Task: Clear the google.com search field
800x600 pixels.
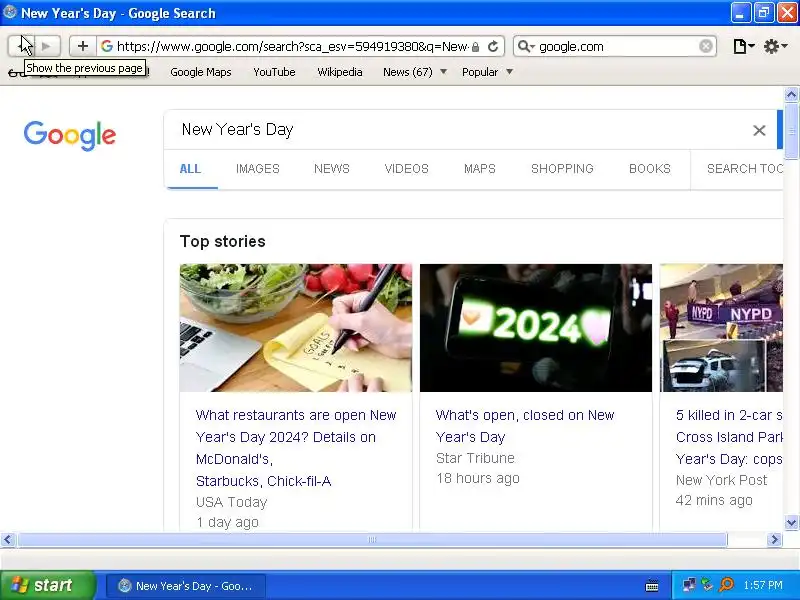Action: (x=706, y=46)
